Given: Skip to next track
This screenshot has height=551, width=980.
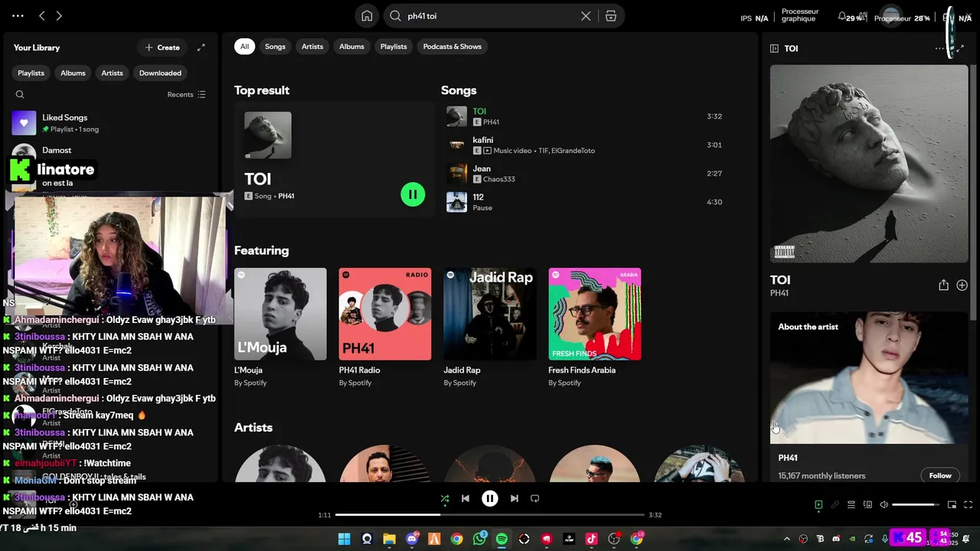Looking at the screenshot, I should 514,498.
